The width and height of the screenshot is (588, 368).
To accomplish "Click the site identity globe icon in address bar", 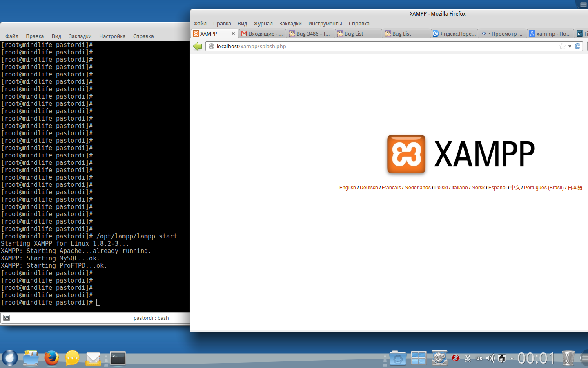I will pyautogui.click(x=211, y=46).
